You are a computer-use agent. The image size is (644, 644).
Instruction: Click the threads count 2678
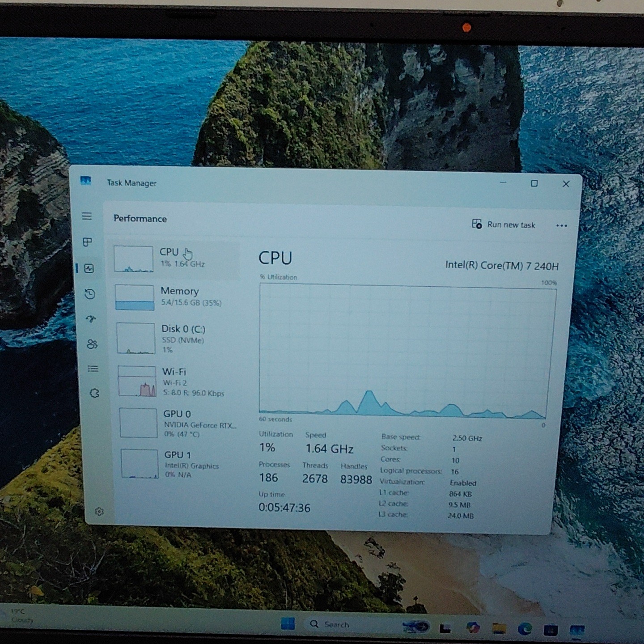point(315,479)
